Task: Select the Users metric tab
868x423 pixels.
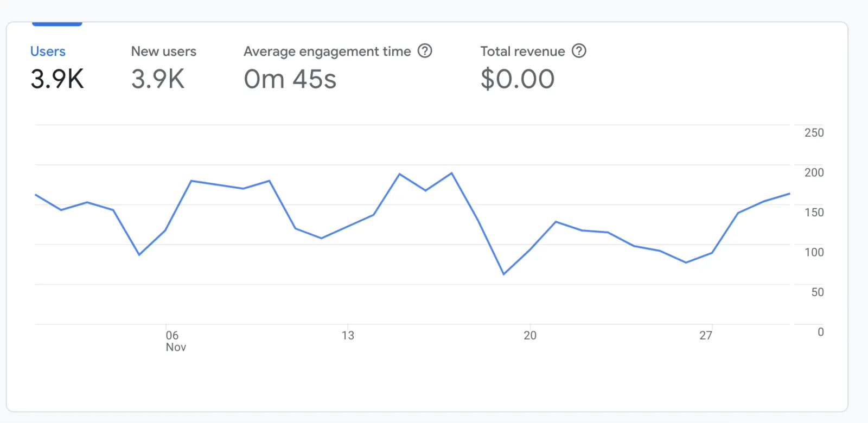Action: coord(48,52)
